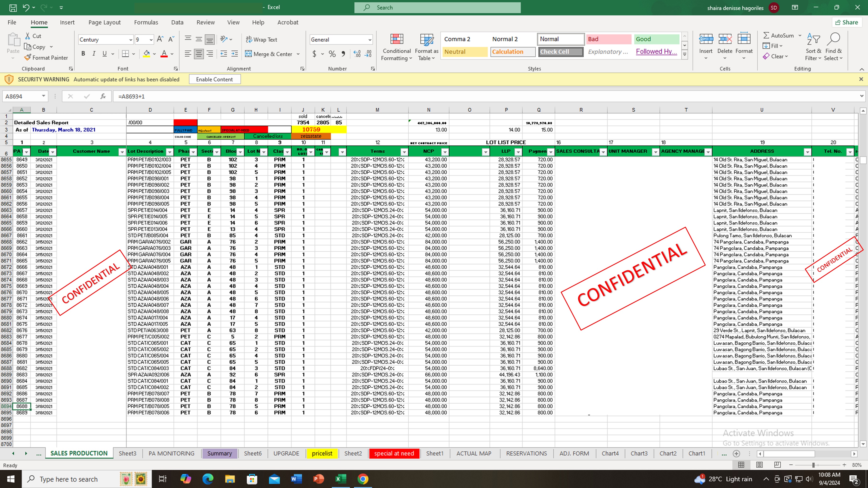
Task: Open the Customer Name filter dropdown
Action: (122, 152)
